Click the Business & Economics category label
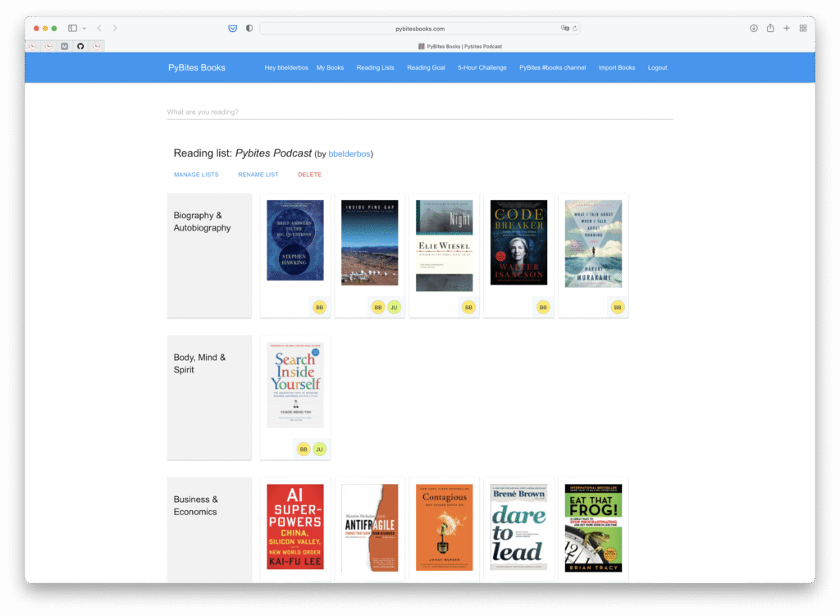The width and height of the screenshot is (840, 616). coord(195,505)
